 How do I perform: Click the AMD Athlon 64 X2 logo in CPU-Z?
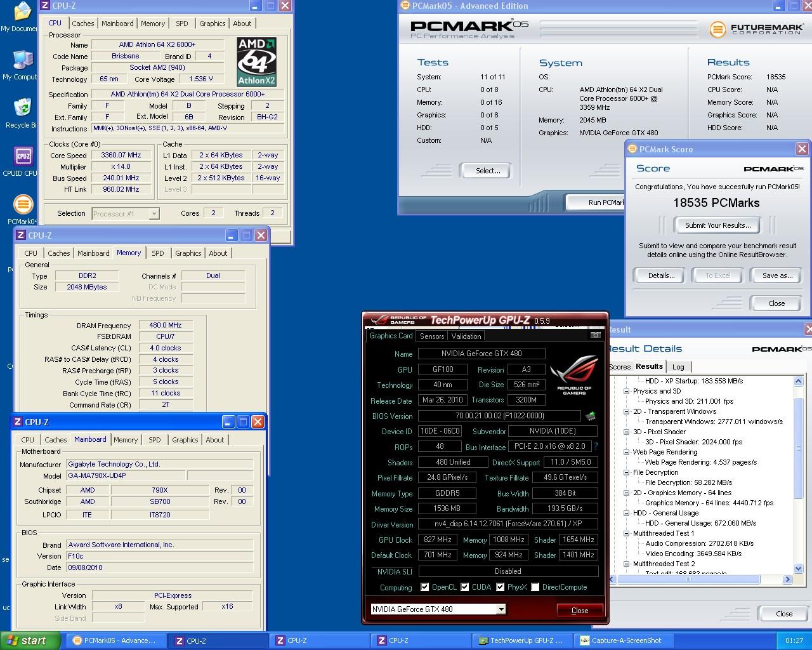256,62
